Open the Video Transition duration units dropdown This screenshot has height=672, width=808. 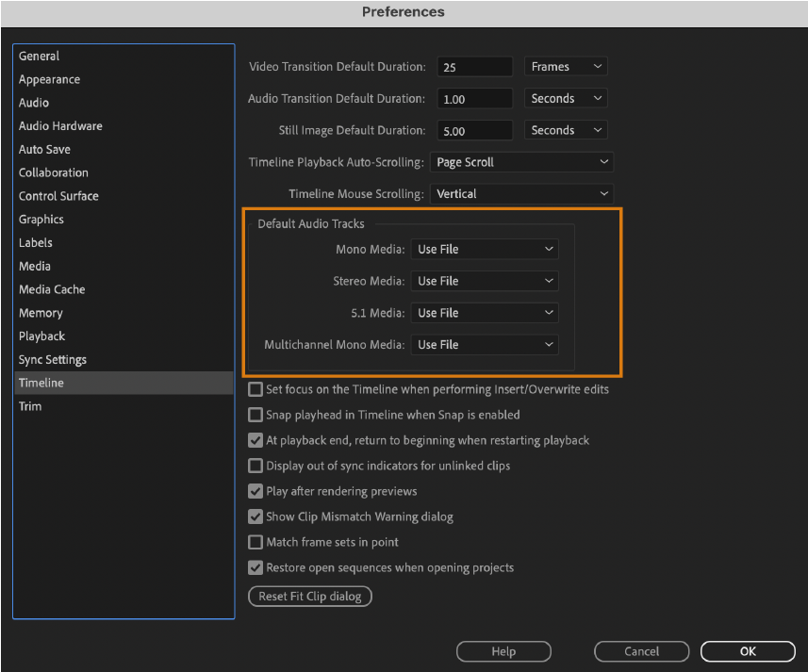tap(565, 66)
